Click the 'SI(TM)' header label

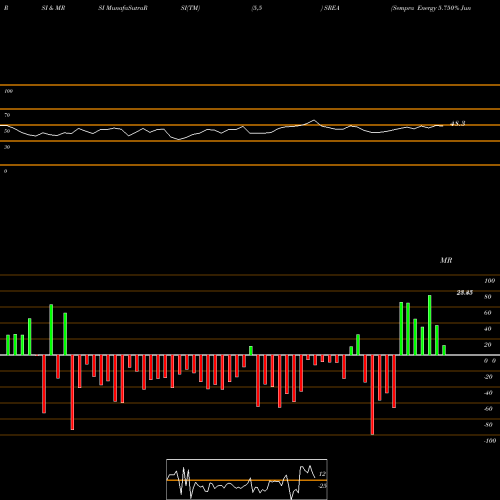(190, 8)
